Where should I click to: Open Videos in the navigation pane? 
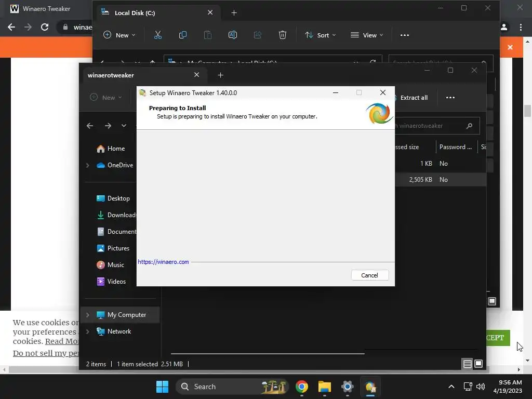(x=112, y=282)
